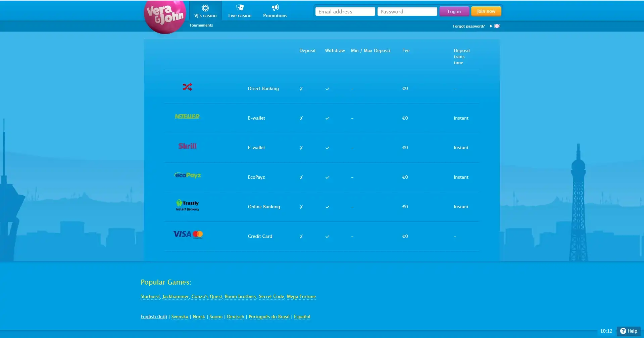
Task: Open the Live casino tab
Action: pyautogui.click(x=240, y=11)
